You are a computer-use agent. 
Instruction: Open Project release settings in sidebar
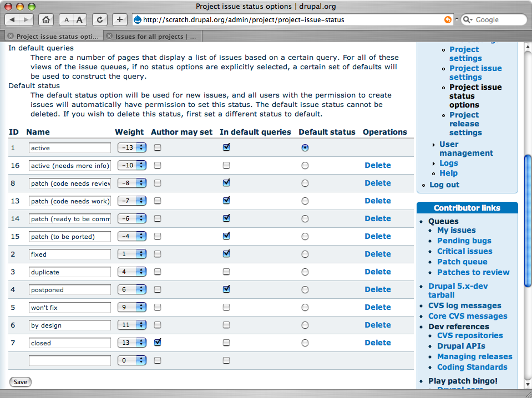click(465, 124)
